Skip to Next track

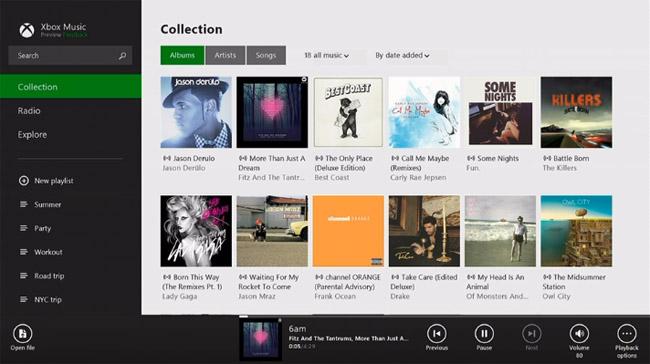(x=531, y=334)
